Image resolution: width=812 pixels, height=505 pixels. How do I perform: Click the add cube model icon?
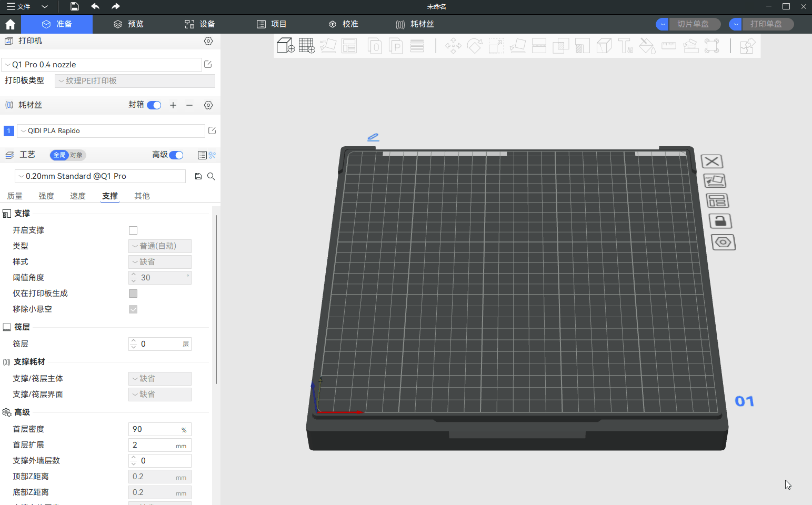(x=285, y=46)
